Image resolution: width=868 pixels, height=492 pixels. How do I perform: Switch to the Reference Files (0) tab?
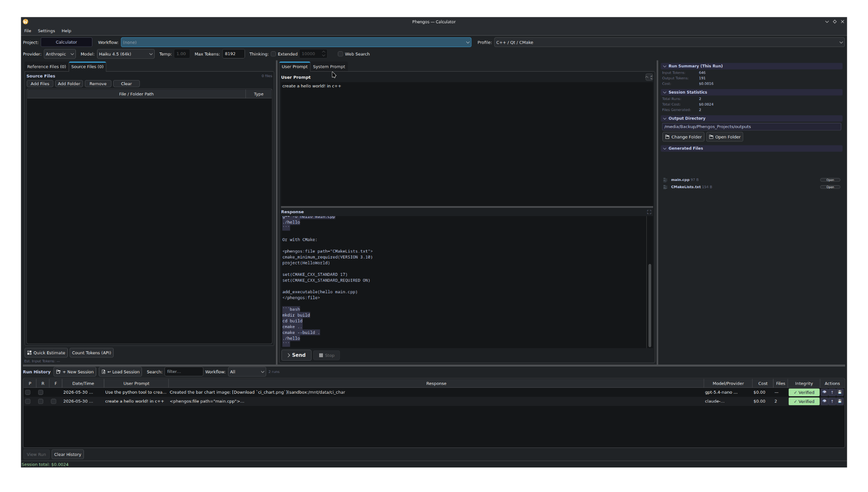47,67
